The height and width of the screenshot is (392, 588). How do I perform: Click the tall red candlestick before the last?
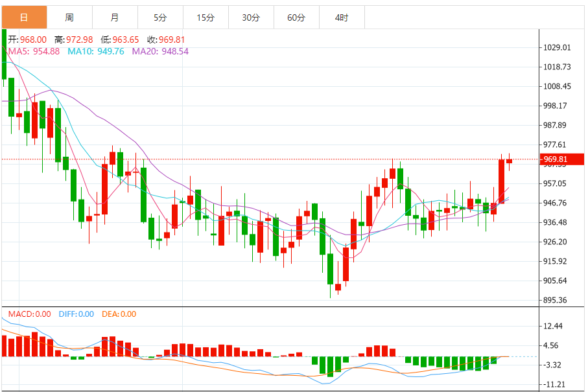point(501,182)
